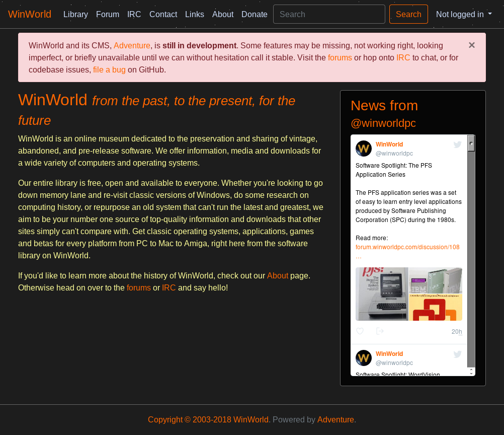The width and height of the screenshot is (504, 435).
Task: Click the '20h' tweet timestamp
Action: point(457,331)
